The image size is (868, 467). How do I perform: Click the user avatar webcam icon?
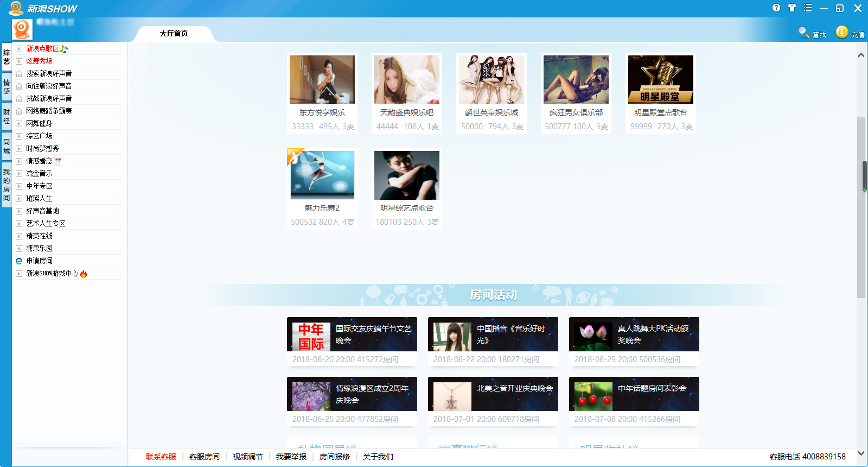[22, 29]
